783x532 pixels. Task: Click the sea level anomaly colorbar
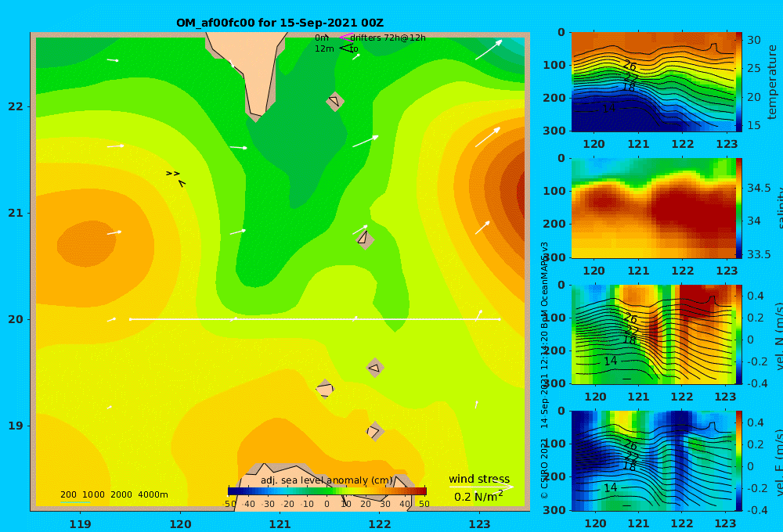(327, 491)
